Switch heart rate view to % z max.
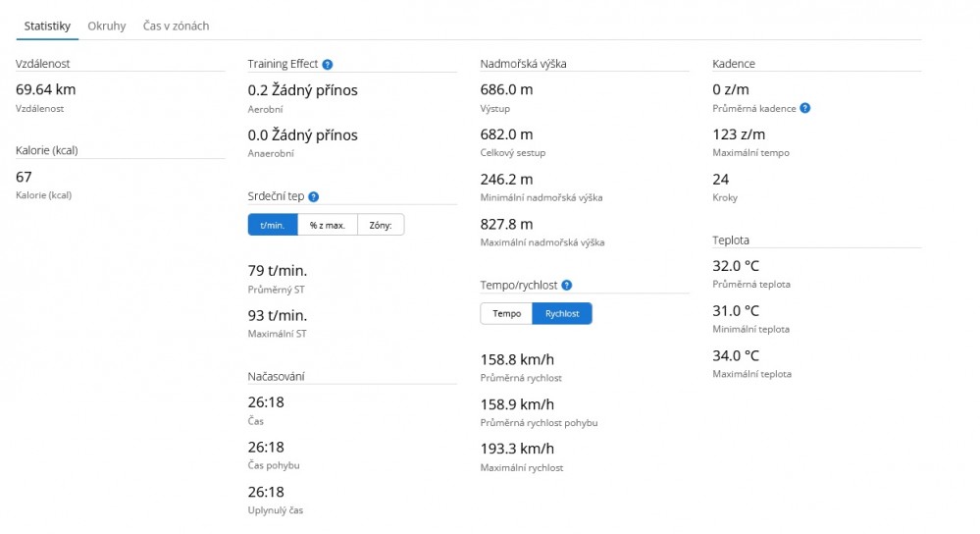980x534 pixels. click(328, 225)
